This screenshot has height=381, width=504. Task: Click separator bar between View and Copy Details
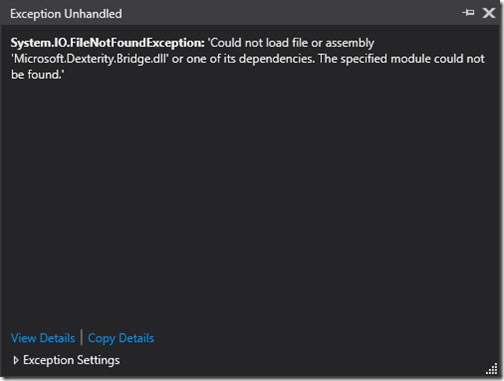(82, 337)
